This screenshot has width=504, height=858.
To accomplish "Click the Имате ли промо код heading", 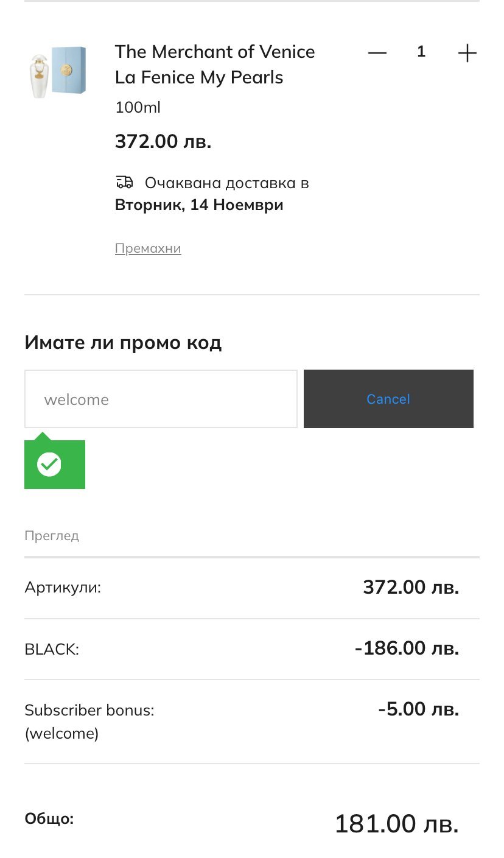I will (x=123, y=343).
